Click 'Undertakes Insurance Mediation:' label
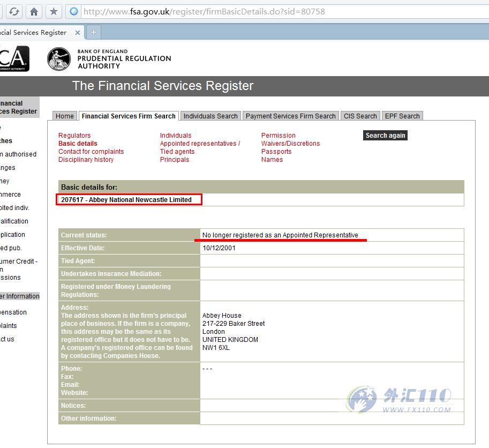489x448 pixels. point(111,274)
